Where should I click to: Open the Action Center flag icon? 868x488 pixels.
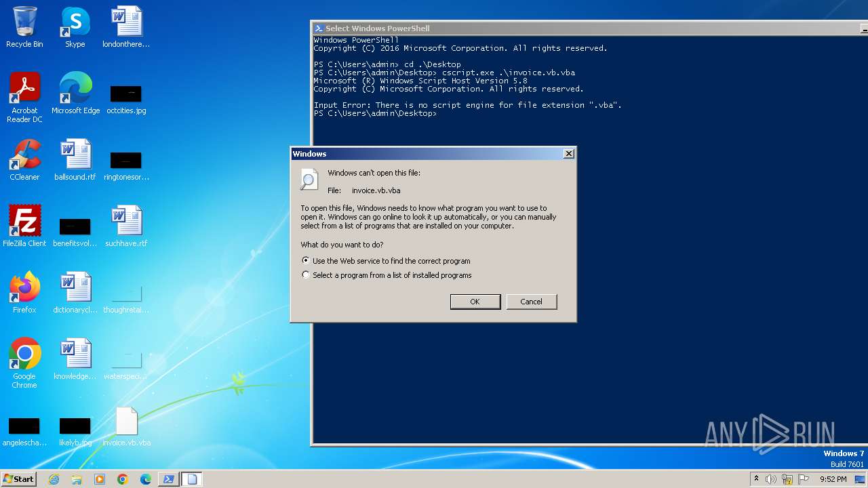[x=804, y=479]
